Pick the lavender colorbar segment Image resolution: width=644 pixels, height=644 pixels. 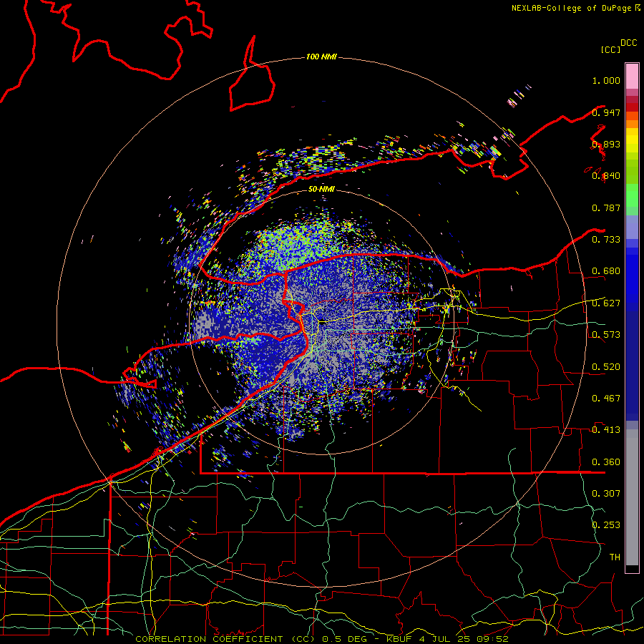point(632,227)
